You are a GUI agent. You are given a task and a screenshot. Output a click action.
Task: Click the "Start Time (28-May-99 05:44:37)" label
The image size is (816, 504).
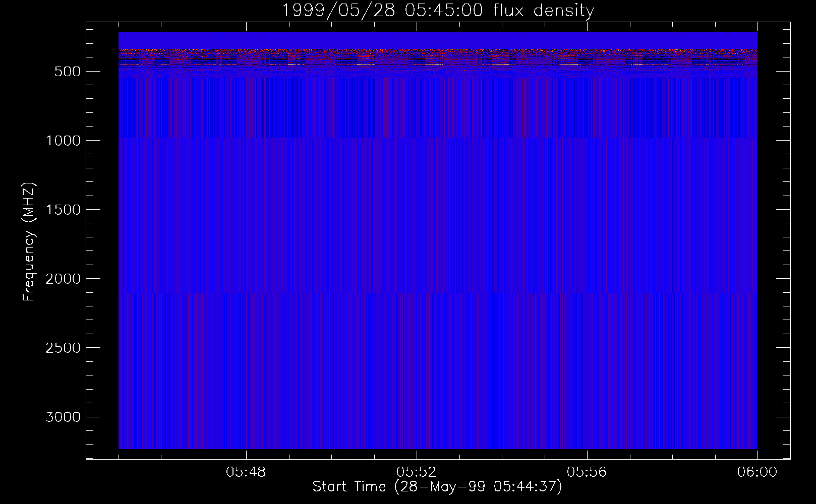[x=437, y=487]
